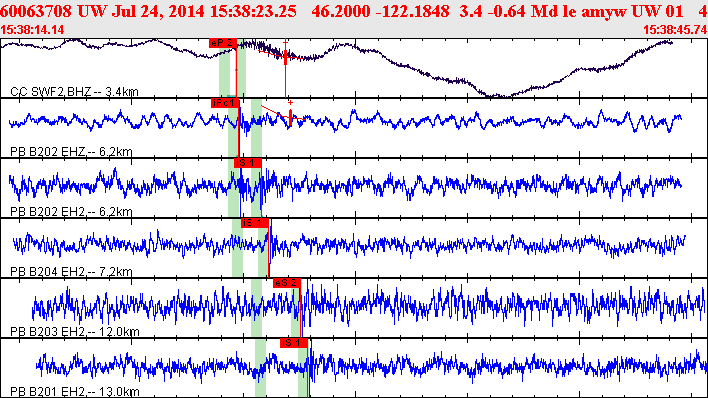
Task: Click the iS 1 pick flag on B202 EH2
Action: click(248, 163)
